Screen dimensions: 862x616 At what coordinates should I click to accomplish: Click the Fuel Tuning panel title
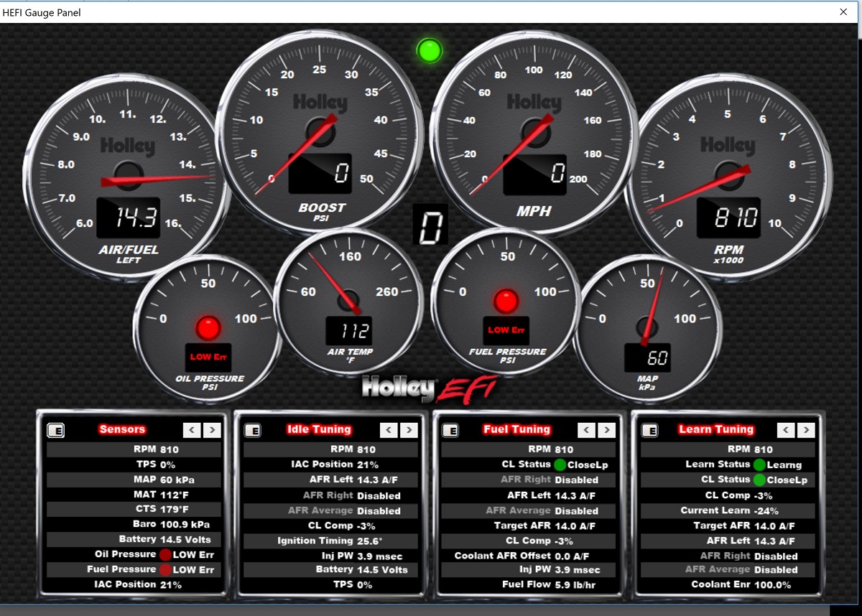click(x=516, y=429)
